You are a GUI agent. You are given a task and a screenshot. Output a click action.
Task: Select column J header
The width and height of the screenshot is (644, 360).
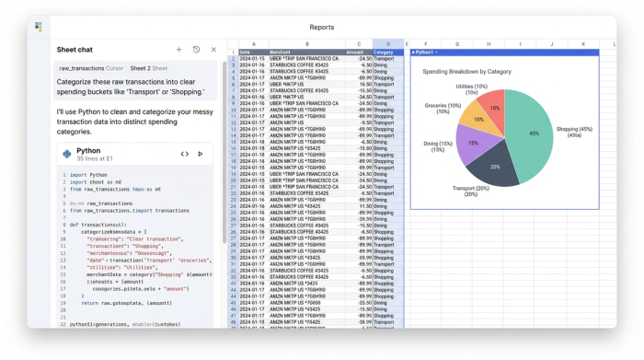[x=552, y=44]
